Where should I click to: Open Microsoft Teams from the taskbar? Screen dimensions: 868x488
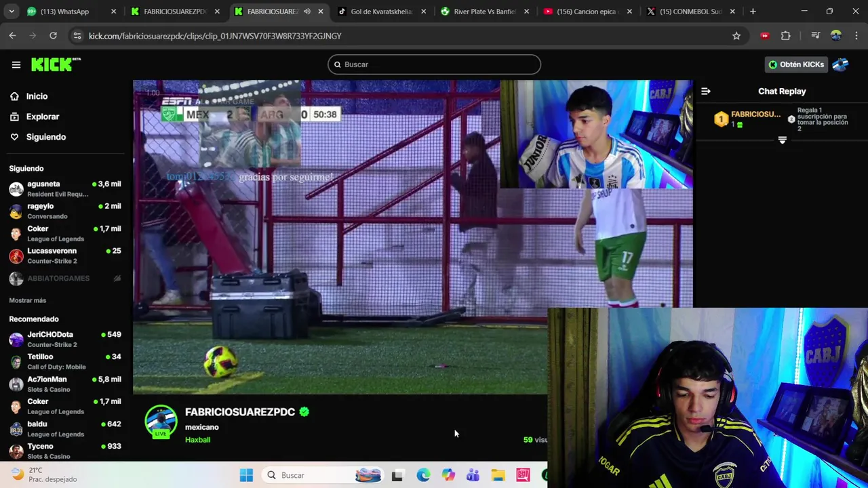coord(473,475)
